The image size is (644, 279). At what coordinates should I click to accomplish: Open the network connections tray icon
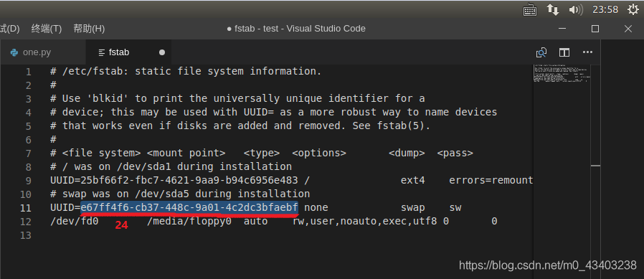tap(553, 9)
